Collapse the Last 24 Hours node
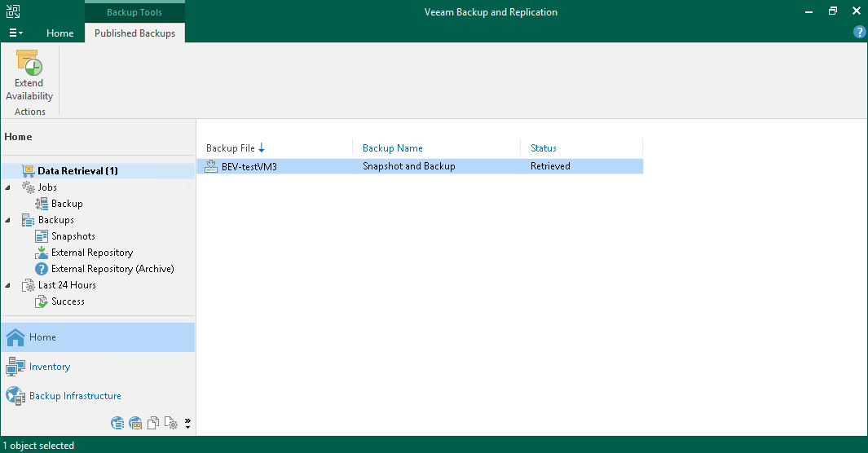Viewport: 868px width, 453px height. (x=8, y=285)
